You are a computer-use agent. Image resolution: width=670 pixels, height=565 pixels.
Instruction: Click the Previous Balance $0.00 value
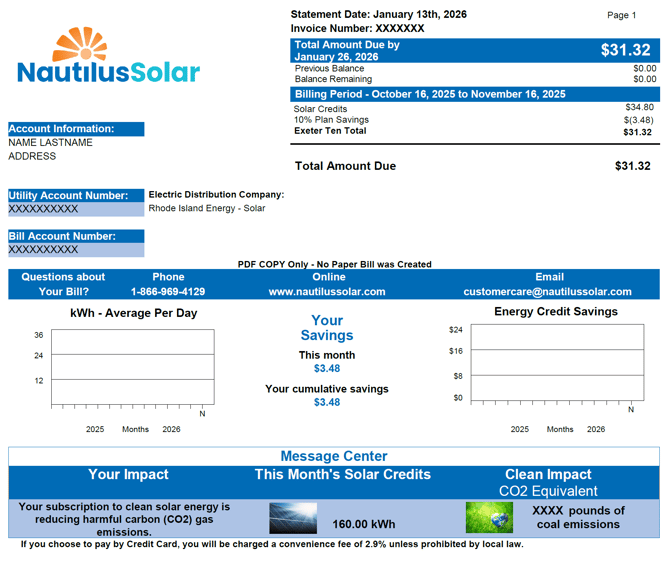point(645,68)
